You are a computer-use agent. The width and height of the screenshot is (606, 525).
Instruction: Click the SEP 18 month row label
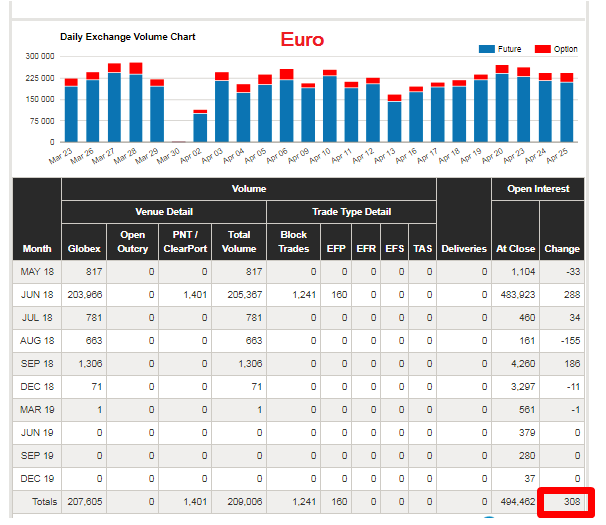click(x=37, y=364)
